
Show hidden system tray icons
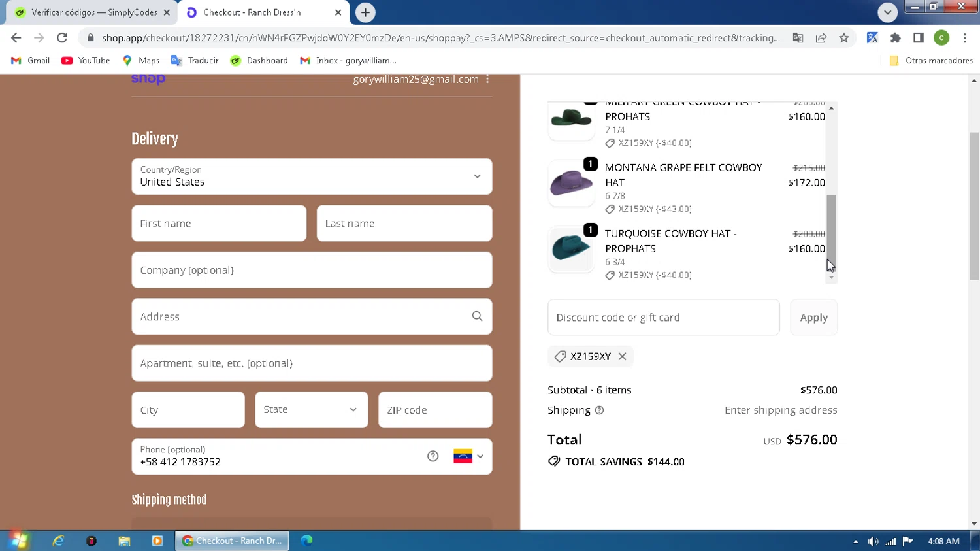[x=855, y=541]
